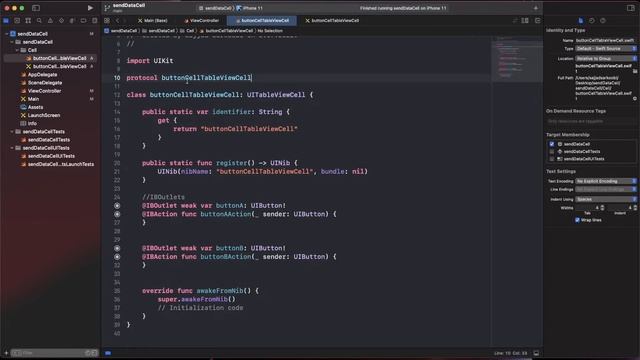Collapse the sendDataCell project root

point(7,34)
